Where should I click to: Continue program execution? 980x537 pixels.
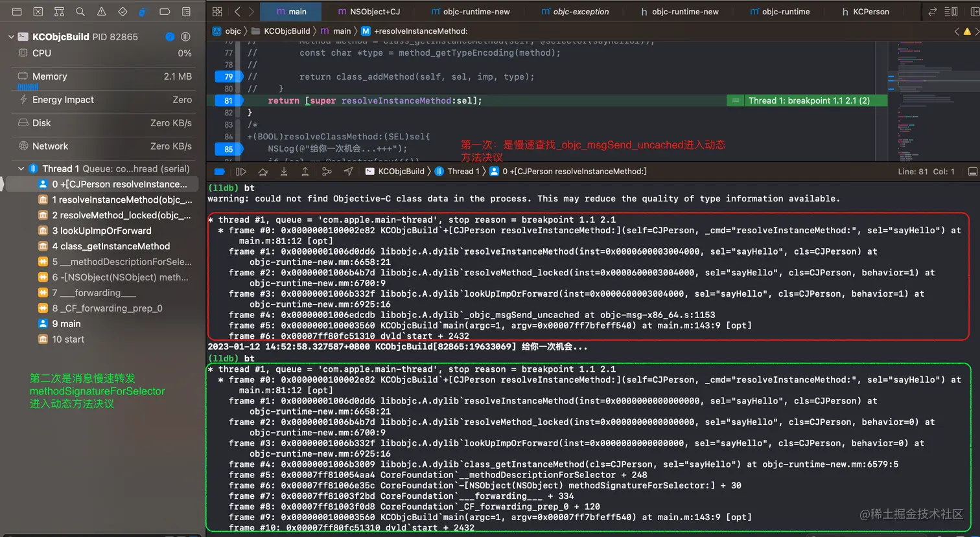(241, 172)
